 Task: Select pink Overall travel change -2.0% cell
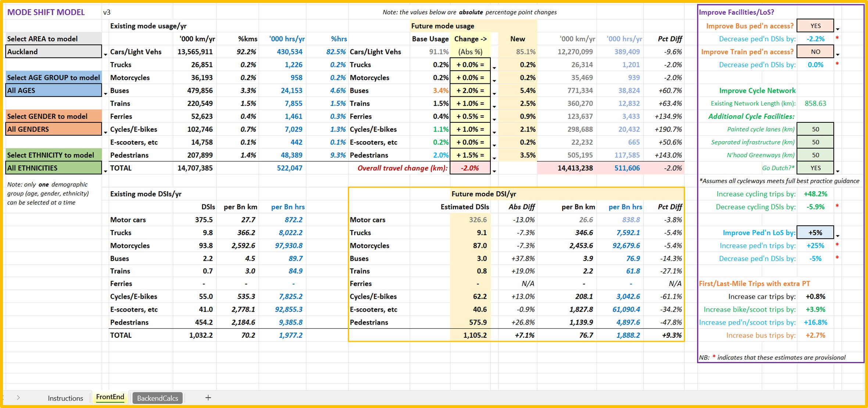point(470,168)
